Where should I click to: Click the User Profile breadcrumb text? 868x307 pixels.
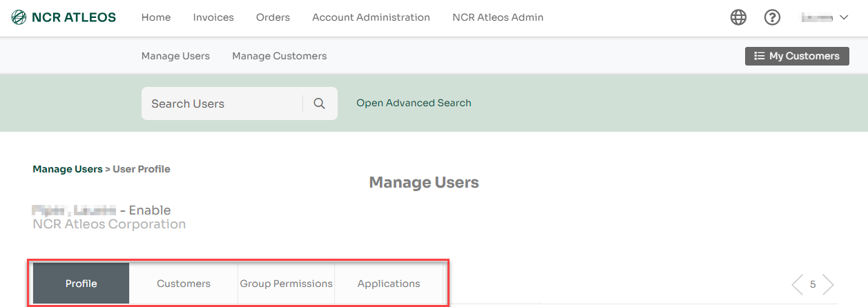coord(142,169)
